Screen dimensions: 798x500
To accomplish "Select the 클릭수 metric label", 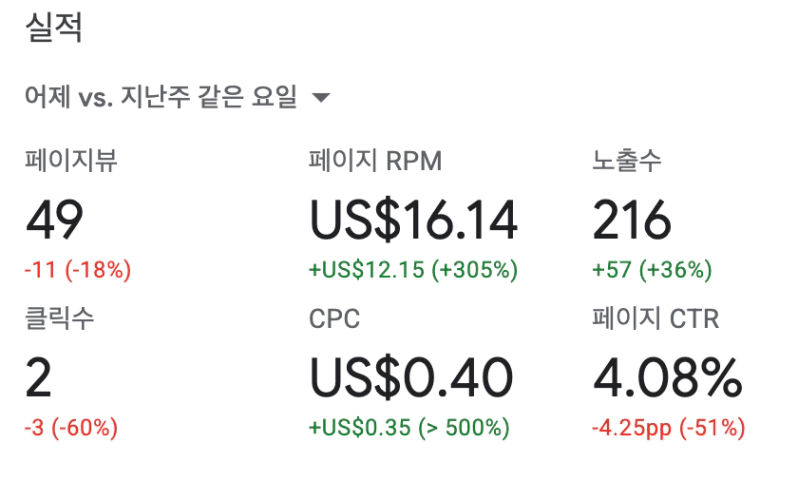I will tap(60, 320).
